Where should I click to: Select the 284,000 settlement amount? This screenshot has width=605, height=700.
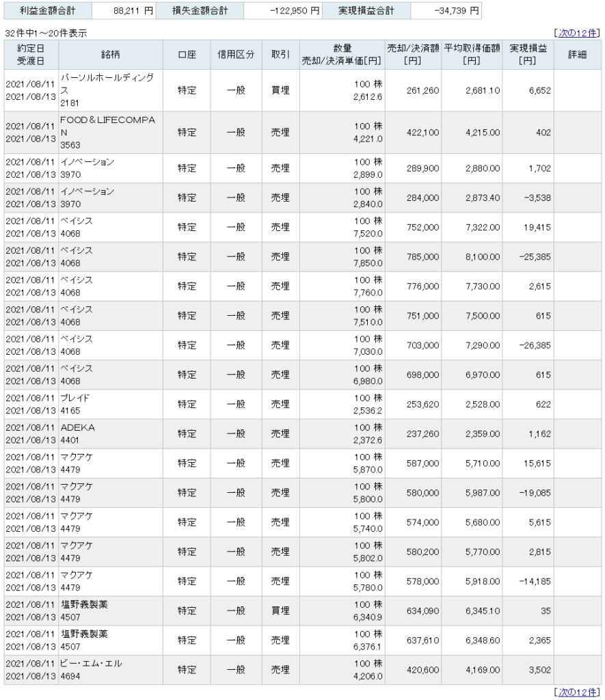423,198
